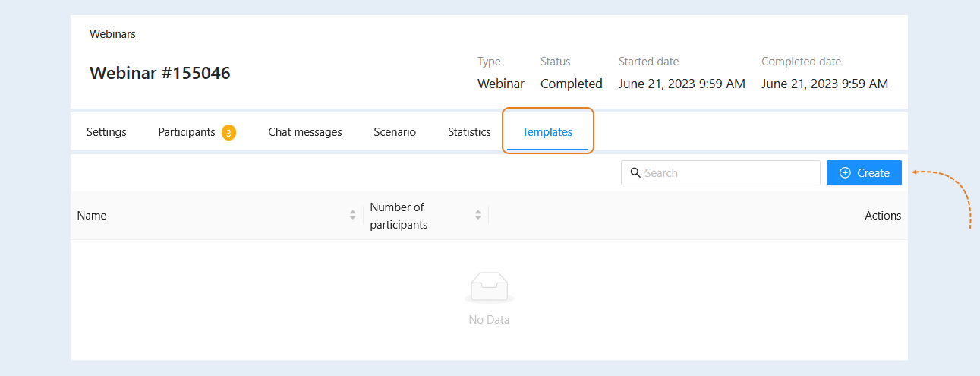Select the Templates tab
This screenshot has width=980, height=376.
547,132
